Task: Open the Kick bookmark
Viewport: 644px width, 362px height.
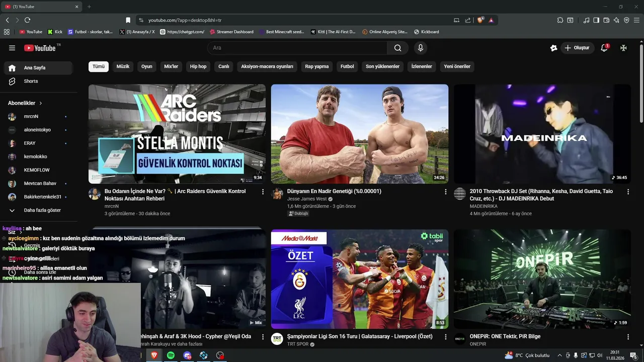Action: pyautogui.click(x=55, y=32)
